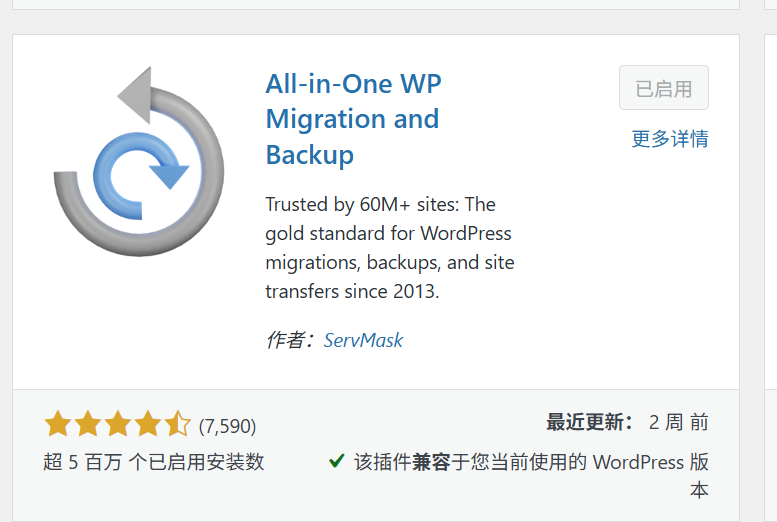This screenshot has height=522, width=777.
Task: Click the first rating star
Action: click(57, 425)
